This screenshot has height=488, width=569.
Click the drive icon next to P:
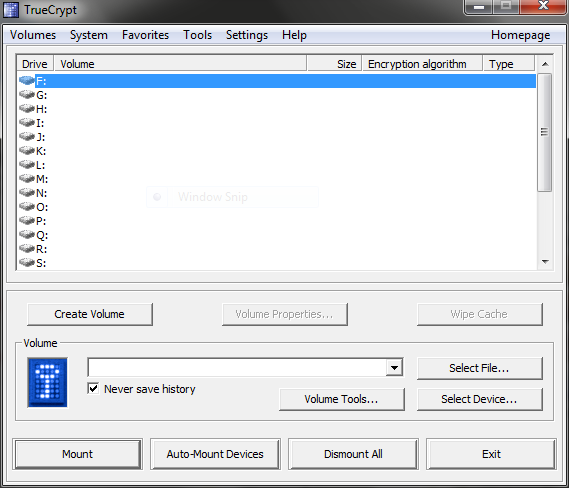[x=27, y=220]
